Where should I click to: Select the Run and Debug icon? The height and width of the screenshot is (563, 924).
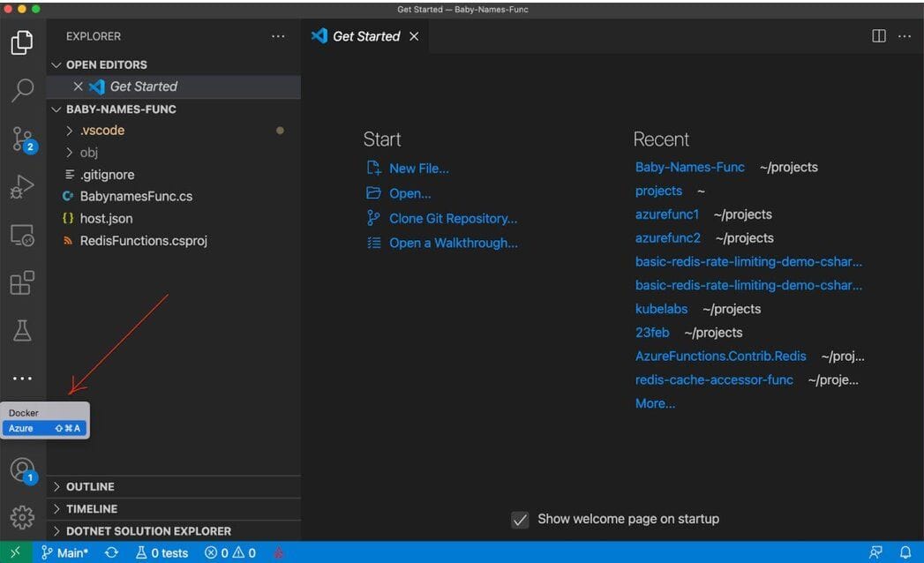(23, 187)
